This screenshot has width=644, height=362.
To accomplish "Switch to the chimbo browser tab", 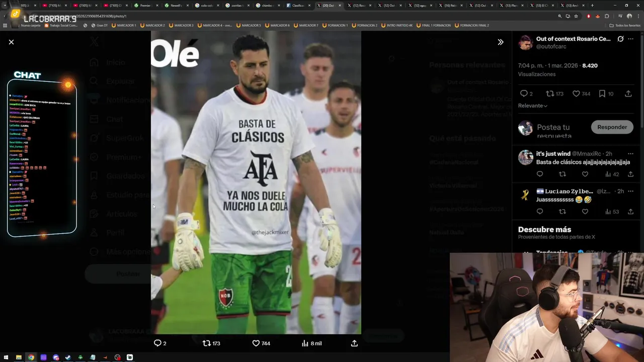I will coord(267,5).
